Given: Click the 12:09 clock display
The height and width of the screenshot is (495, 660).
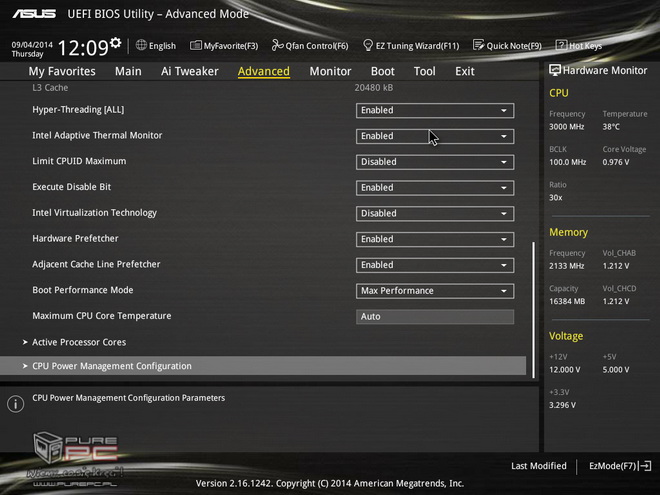Looking at the screenshot, I should tap(83, 48).
